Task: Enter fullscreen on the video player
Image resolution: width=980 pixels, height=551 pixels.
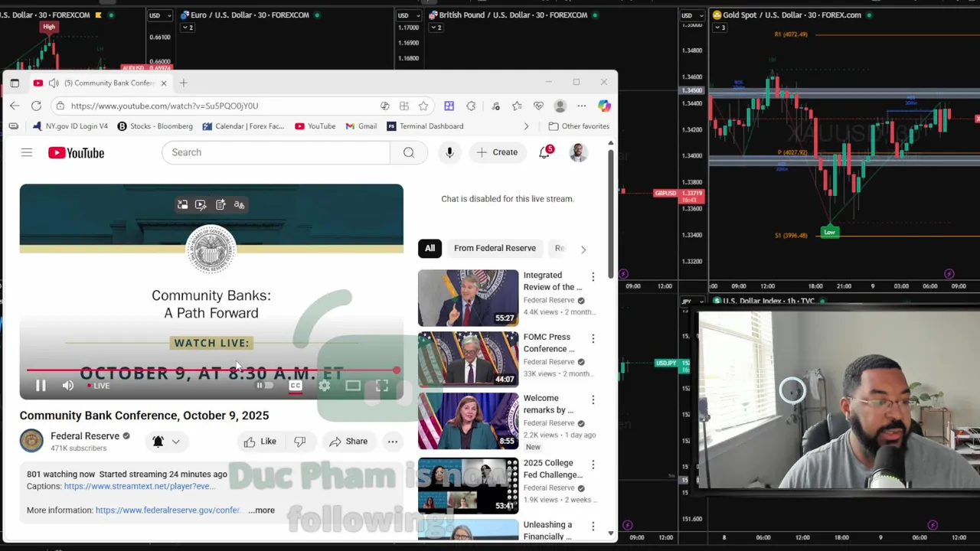Action: 381,386
